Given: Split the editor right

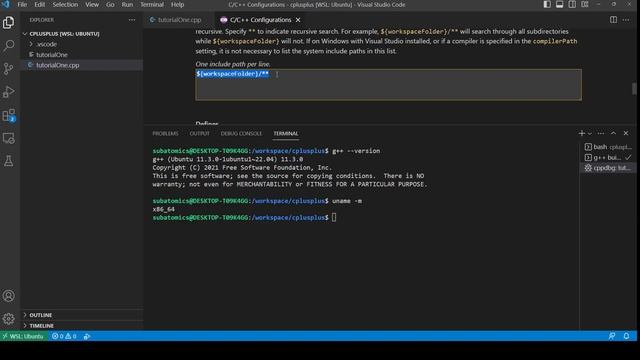Looking at the screenshot, I should click(x=613, y=20).
